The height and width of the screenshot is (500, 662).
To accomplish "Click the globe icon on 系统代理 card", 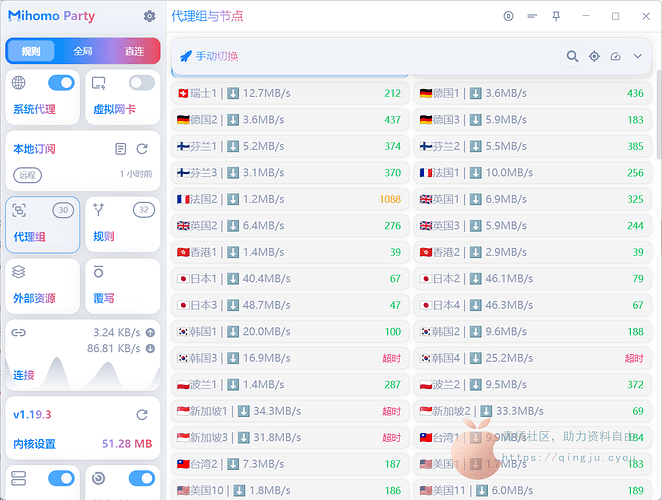I will pos(19,83).
